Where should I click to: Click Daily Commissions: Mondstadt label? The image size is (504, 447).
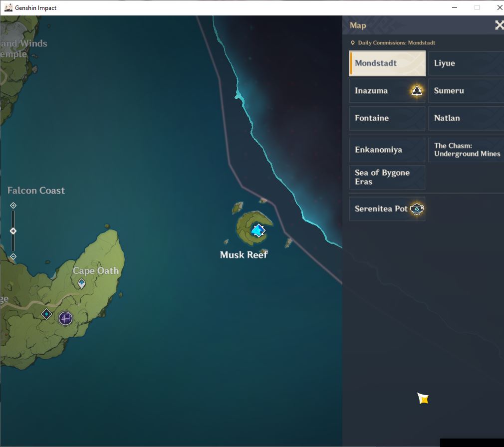(x=396, y=43)
